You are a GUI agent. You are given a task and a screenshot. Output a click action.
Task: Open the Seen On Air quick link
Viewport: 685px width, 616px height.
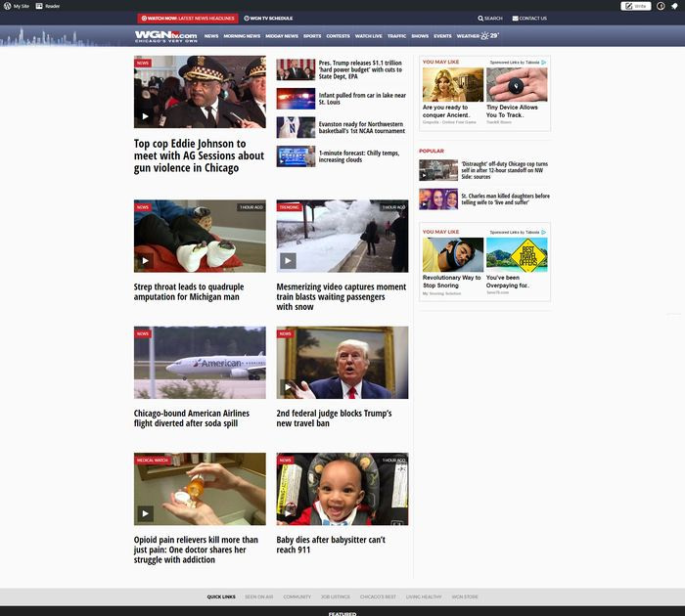pyautogui.click(x=259, y=596)
